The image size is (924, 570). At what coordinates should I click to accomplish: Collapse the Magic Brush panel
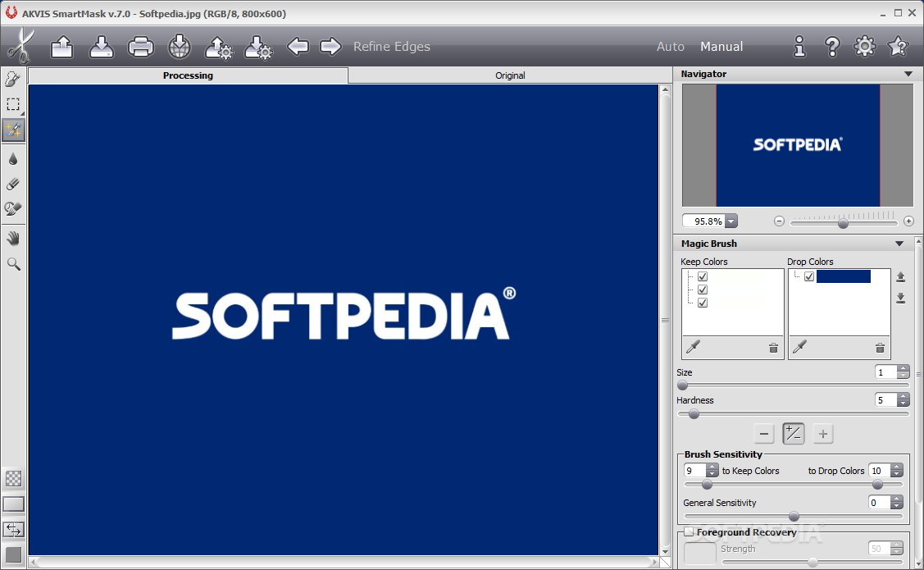click(x=899, y=244)
